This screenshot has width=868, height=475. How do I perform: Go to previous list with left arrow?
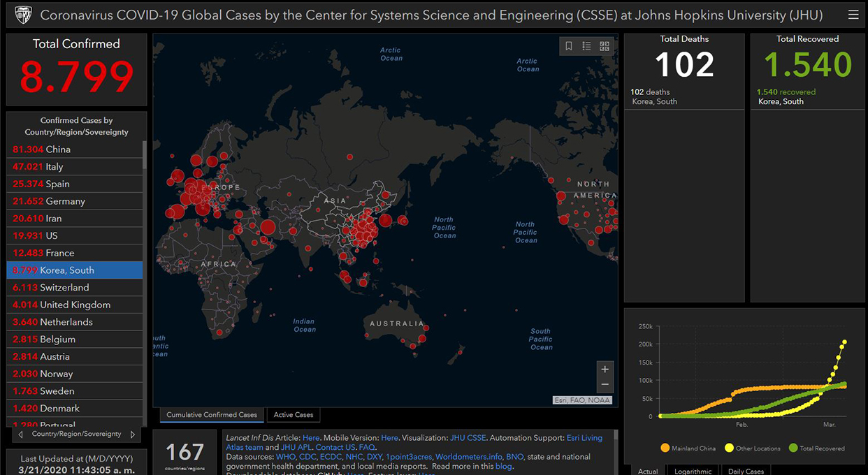click(20, 434)
